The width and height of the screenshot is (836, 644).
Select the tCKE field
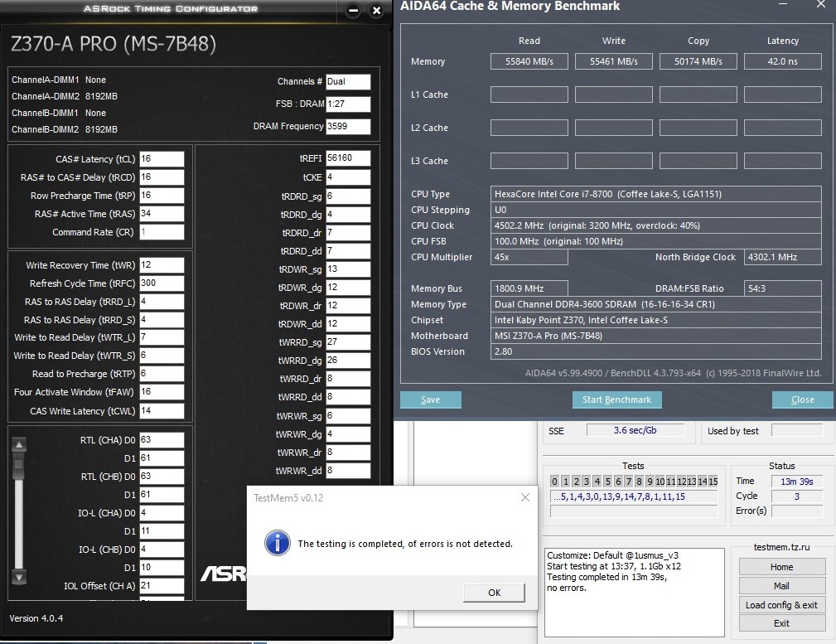348,177
